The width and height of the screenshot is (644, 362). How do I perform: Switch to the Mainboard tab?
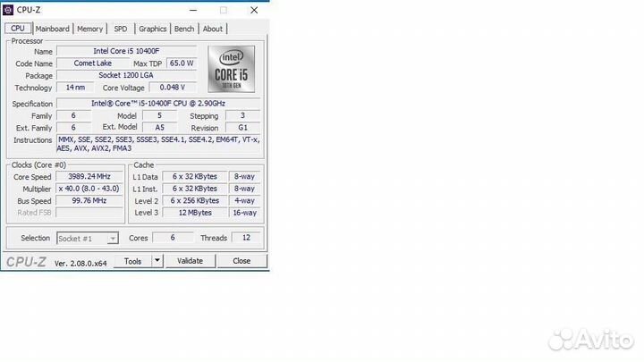coord(52,29)
